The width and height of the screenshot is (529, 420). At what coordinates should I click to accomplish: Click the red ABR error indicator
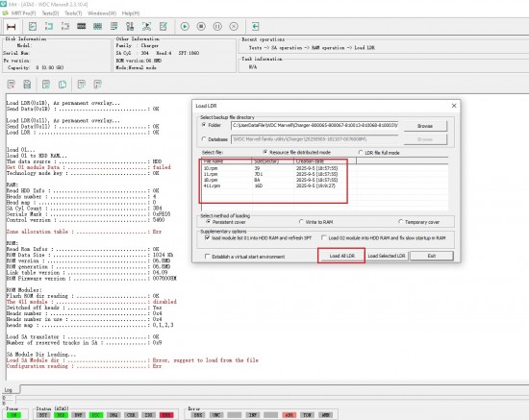click(290, 415)
